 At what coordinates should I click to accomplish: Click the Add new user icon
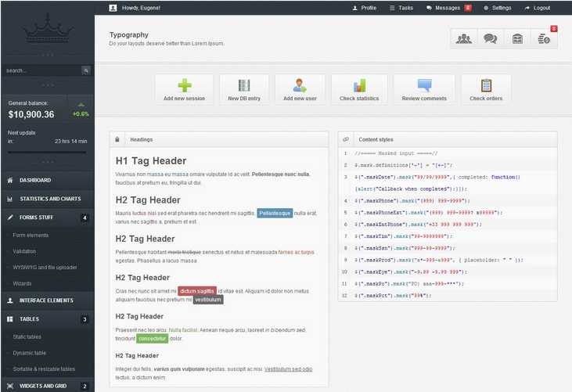[300, 85]
